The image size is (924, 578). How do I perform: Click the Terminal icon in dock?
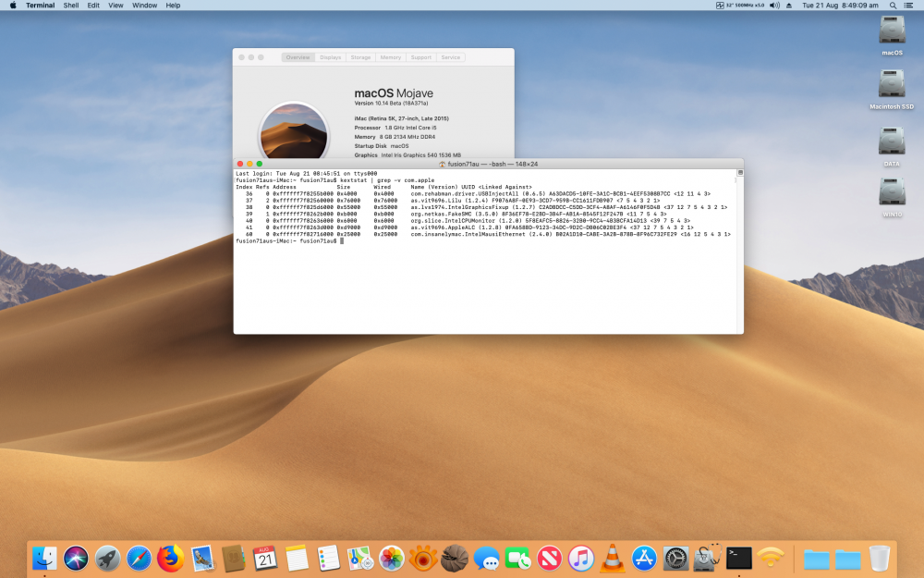739,558
